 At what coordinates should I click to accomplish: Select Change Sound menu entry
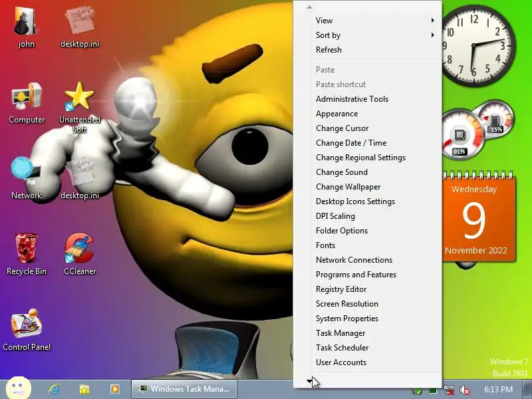click(368, 172)
